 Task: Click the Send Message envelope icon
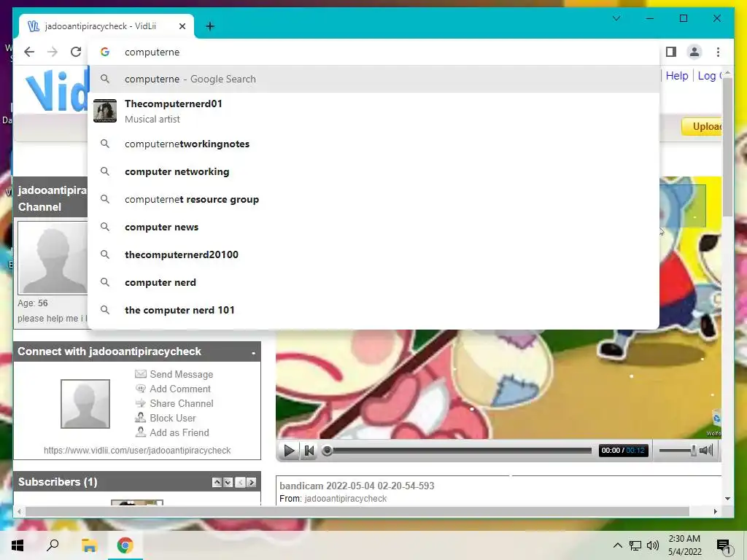point(141,374)
